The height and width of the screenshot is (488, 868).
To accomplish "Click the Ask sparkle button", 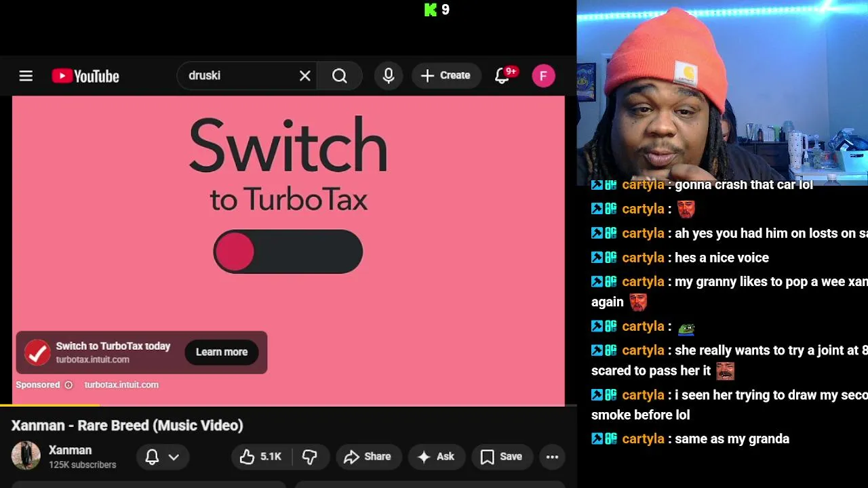I will (x=436, y=457).
